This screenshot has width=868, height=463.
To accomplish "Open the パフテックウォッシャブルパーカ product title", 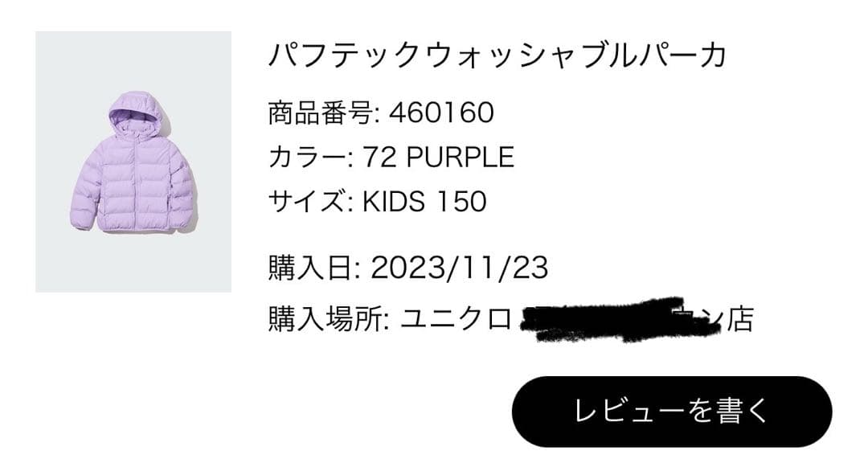I will (x=497, y=55).
